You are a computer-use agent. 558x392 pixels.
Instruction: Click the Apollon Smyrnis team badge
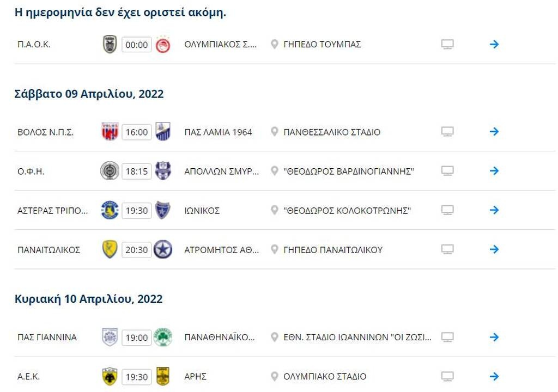[163, 170]
